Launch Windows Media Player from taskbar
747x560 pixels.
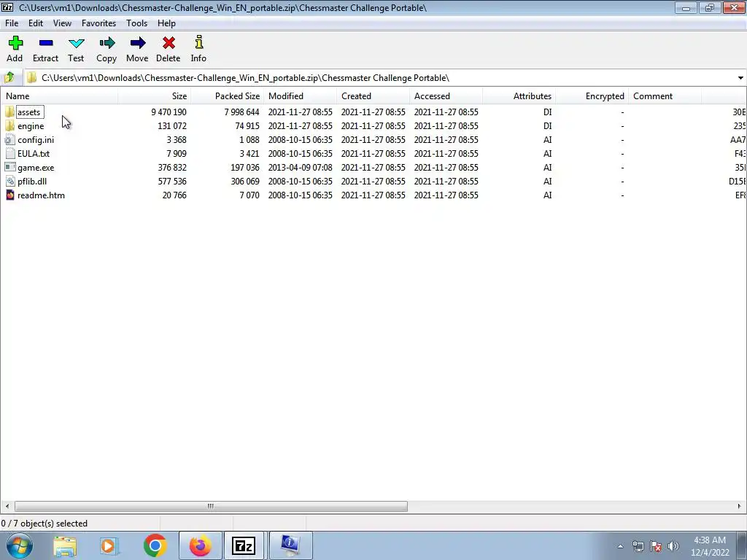109,545
